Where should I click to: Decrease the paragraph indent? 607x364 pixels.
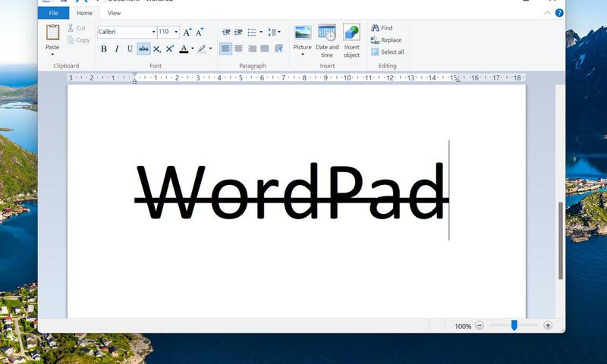[226, 32]
